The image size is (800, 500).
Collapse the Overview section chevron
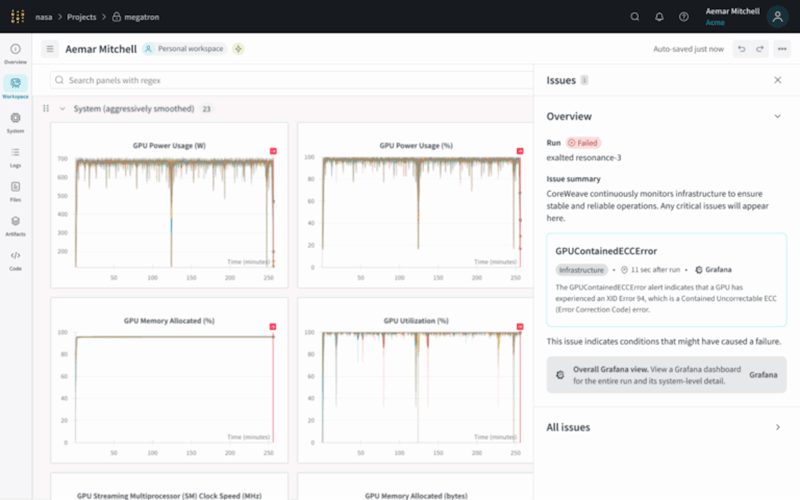[x=777, y=116]
